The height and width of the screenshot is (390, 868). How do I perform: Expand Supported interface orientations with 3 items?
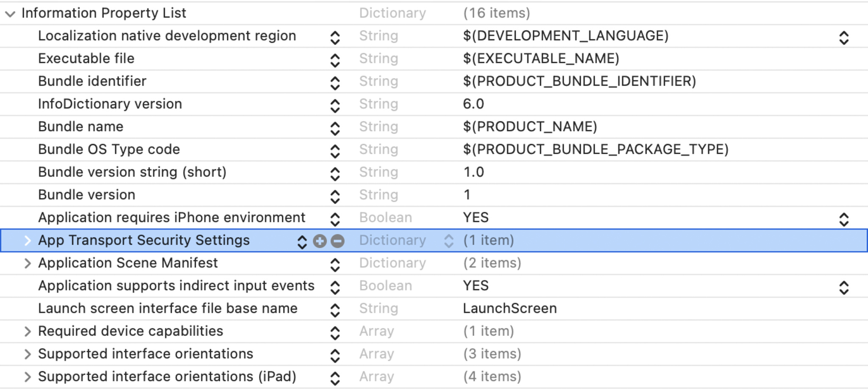[x=28, y=354]
